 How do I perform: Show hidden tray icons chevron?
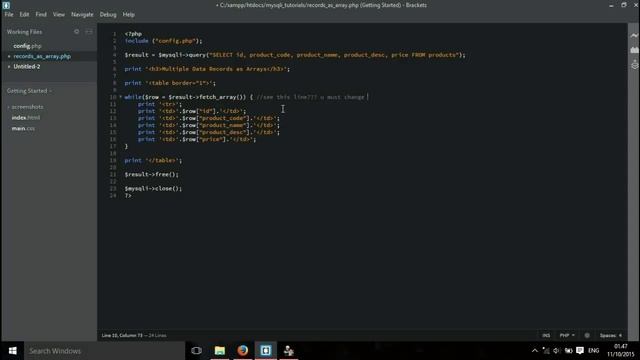click(535, 351)
